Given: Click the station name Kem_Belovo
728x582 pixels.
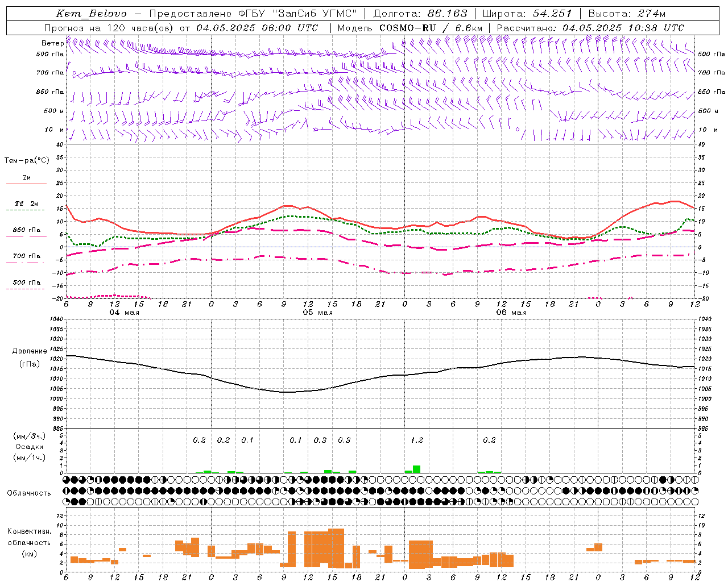Looking at the screenshot, I should (92, 14).
